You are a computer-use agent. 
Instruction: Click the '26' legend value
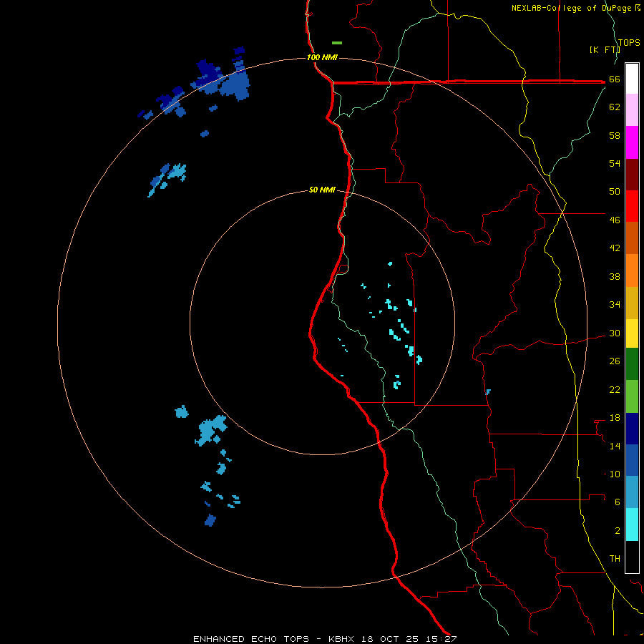[615, 361]
